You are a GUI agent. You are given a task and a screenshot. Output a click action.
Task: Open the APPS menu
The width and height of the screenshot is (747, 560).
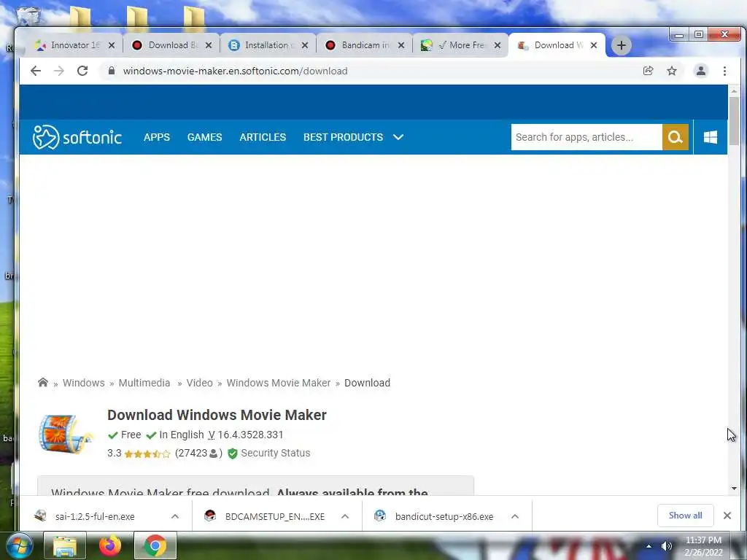[157, 137]
